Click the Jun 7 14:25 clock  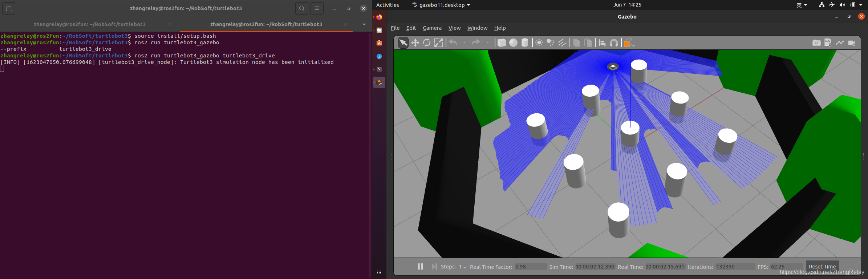click(627, 5)
